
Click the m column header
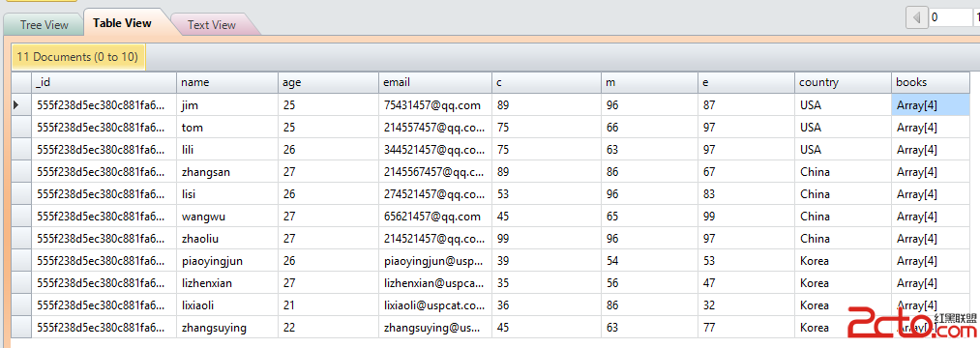(x=650, y=82)
